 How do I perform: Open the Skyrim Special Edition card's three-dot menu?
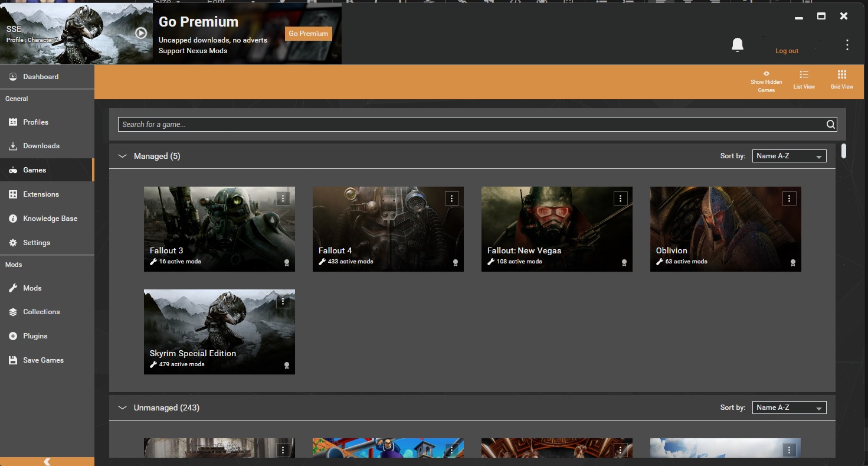[x=283, y=301]
